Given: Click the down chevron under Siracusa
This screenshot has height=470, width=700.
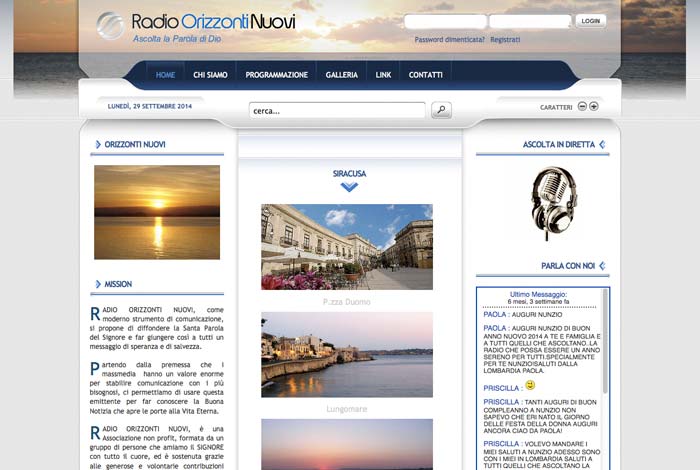Looking at the screenshot, I should coord(349,187).
